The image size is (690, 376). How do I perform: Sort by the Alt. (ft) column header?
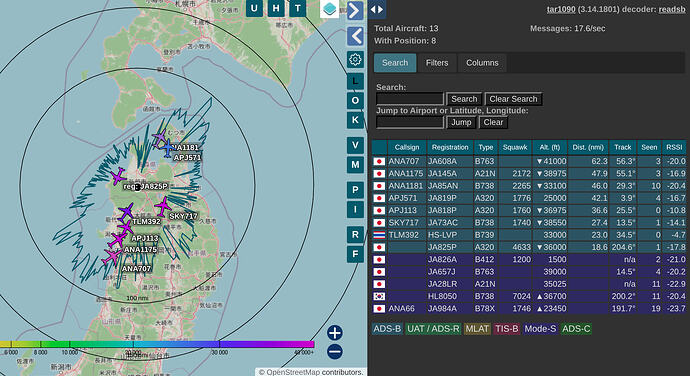550,147
